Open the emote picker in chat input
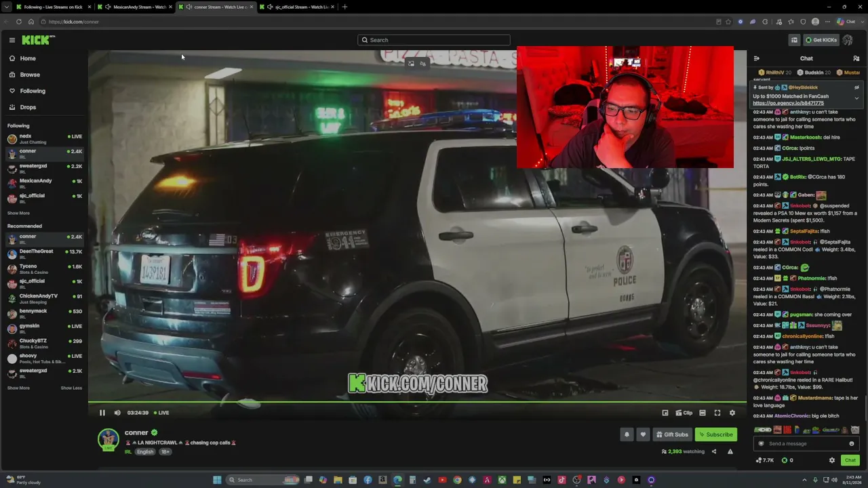Screen dimensions: 868x488 (852, 444)
